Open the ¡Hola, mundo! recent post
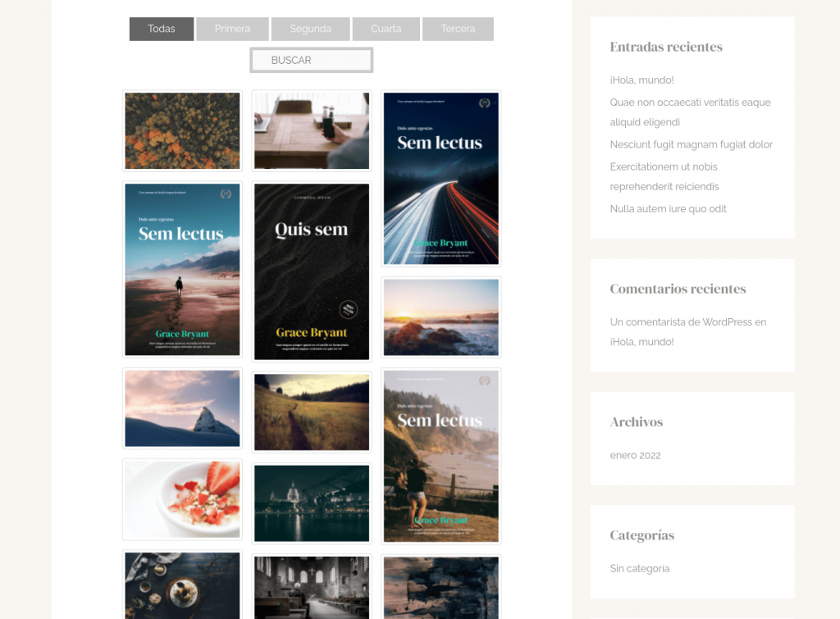 click(x=641, y=80)
